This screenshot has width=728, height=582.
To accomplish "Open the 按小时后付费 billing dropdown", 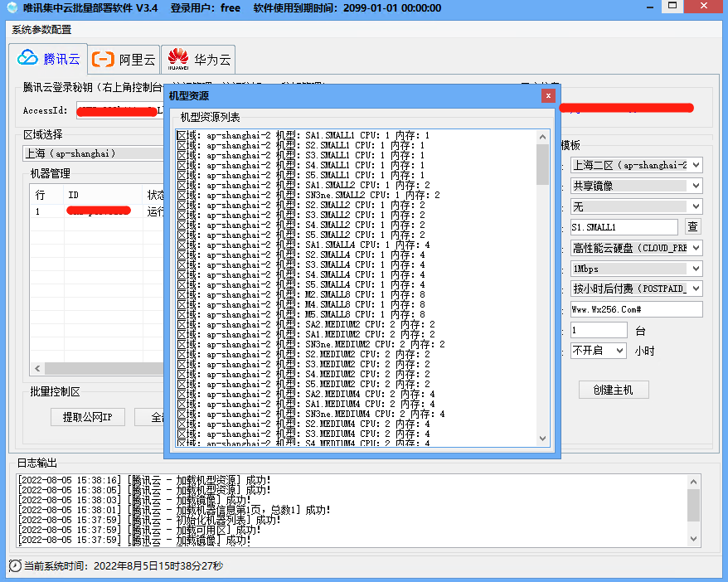I will pos(636,289).
